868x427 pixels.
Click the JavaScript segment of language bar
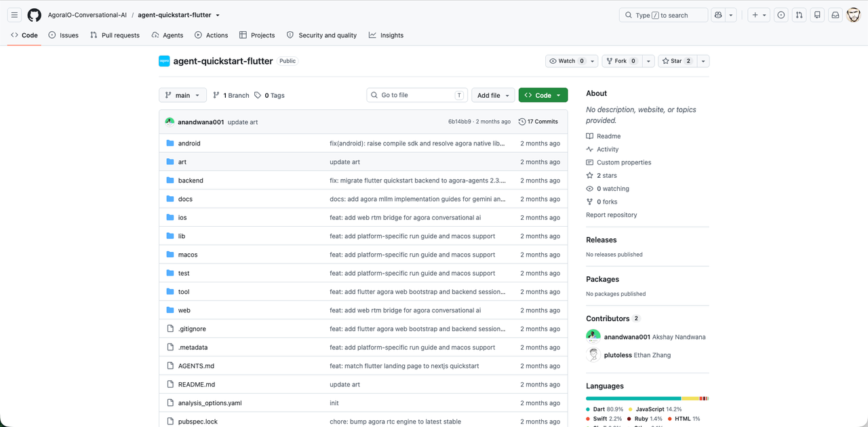coord(690,398)
